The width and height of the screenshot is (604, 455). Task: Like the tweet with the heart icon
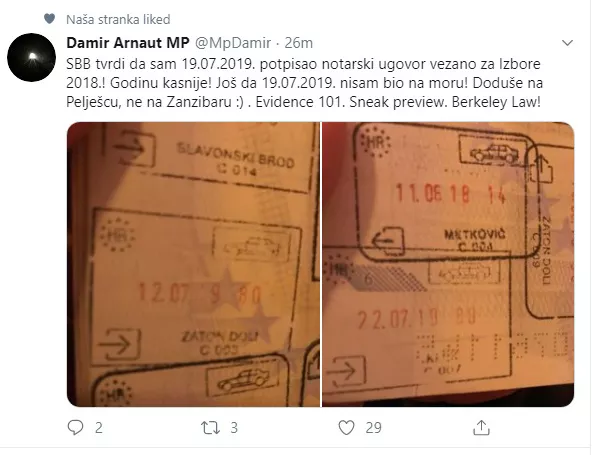346,428
